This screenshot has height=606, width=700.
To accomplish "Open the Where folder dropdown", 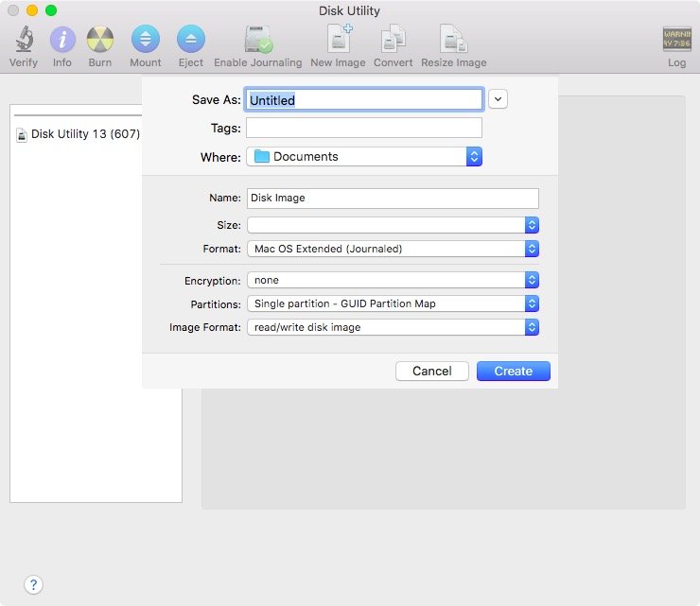I will click(364, 157).
